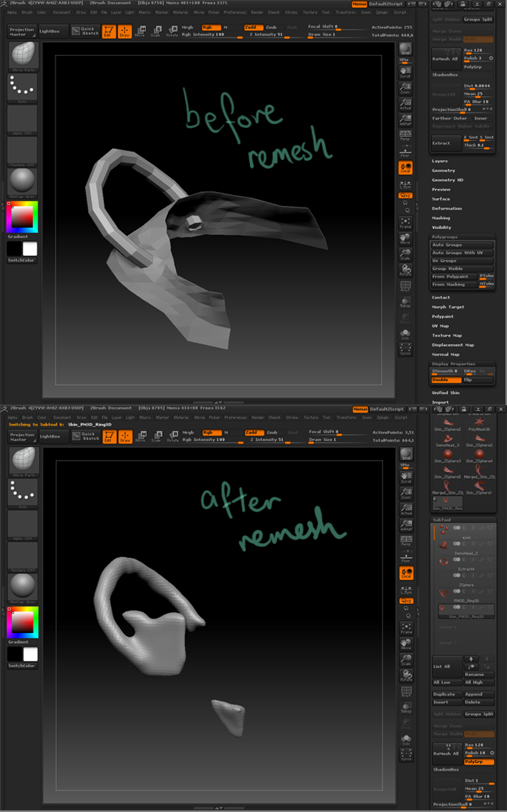Click the Scale view icon in bottom right shelf
The height and width of the screenshot is (812, 507).
point(405,660)
